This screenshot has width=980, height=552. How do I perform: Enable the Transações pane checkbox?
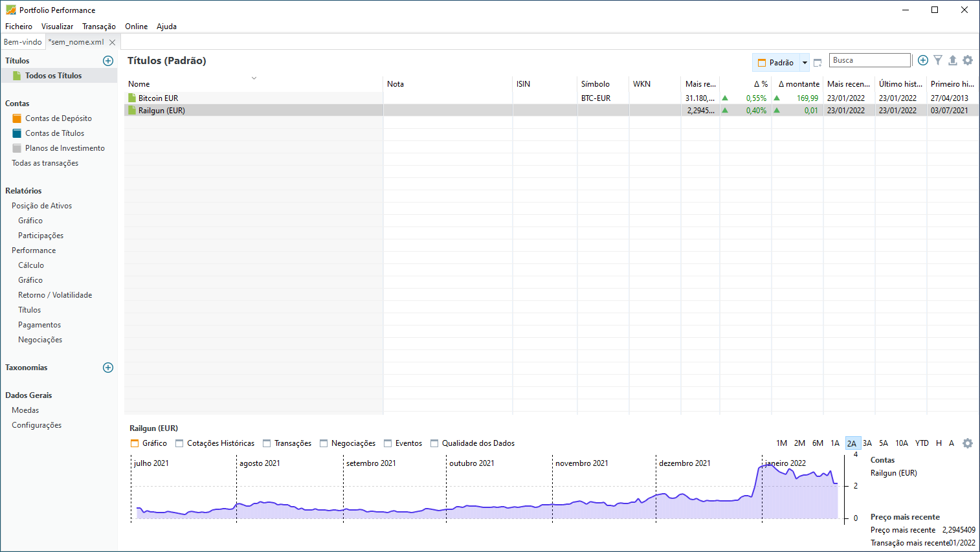point(267,443)
